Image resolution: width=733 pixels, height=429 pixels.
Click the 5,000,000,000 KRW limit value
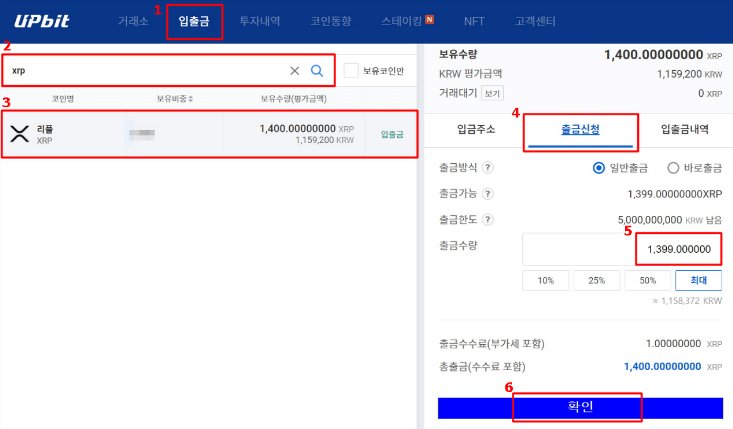[x=670, y=220]
